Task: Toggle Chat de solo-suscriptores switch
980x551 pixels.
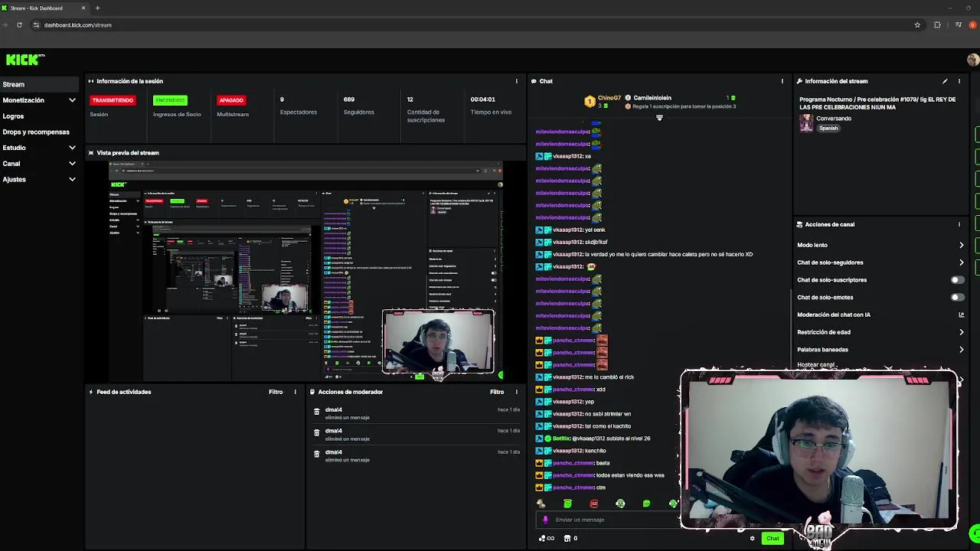Action: [x=957, y=280]
